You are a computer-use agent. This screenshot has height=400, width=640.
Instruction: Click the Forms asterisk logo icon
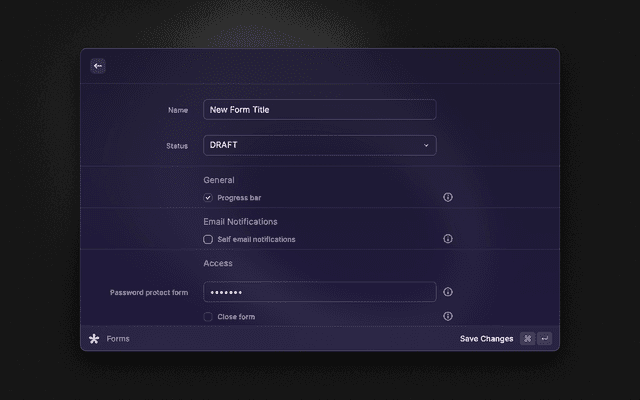click(x=94, y=339)
